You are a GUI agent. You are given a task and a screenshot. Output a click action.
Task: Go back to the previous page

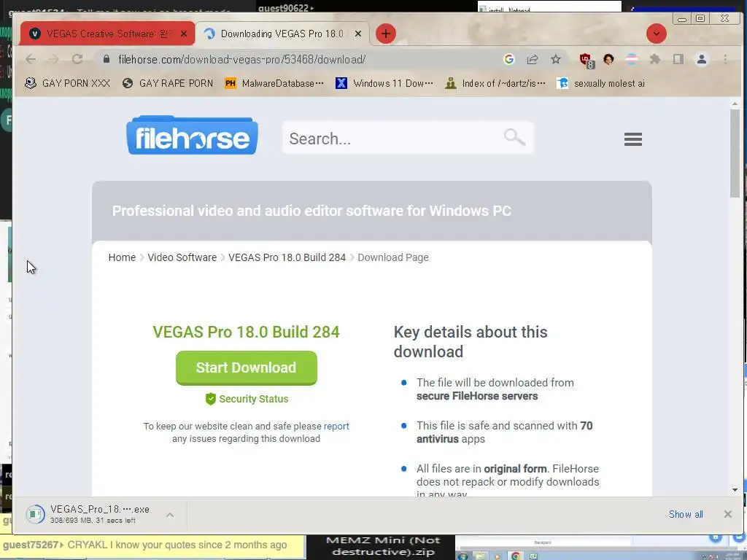(x=31, y=60)
